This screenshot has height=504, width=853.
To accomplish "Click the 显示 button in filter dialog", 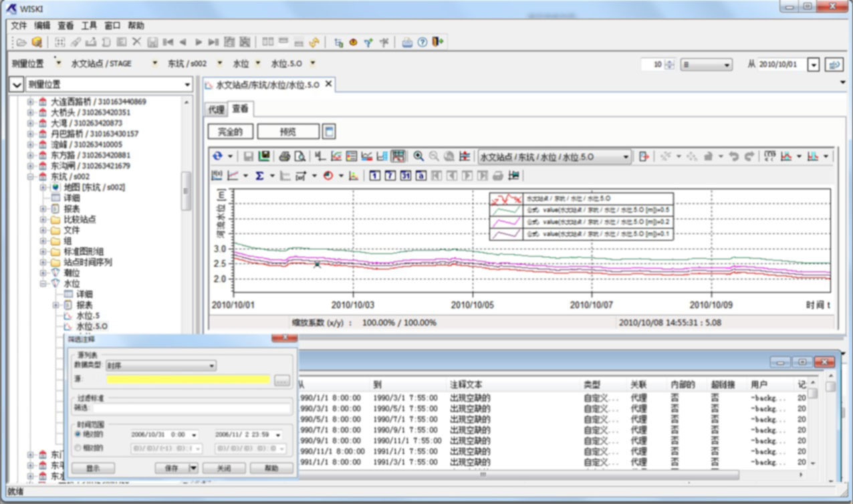I will pyautogui.click(x=93, y=469).
